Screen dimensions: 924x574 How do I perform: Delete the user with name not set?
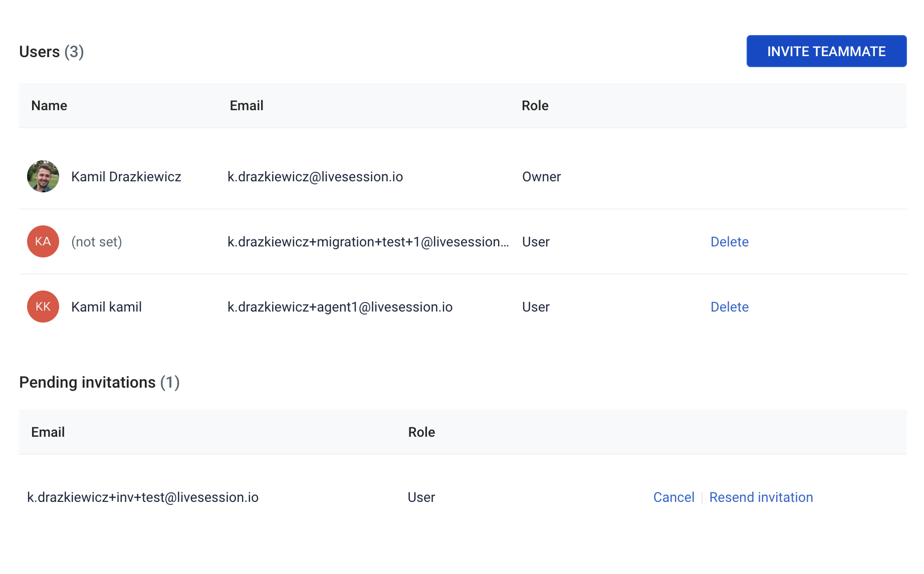tap(729, 242)
